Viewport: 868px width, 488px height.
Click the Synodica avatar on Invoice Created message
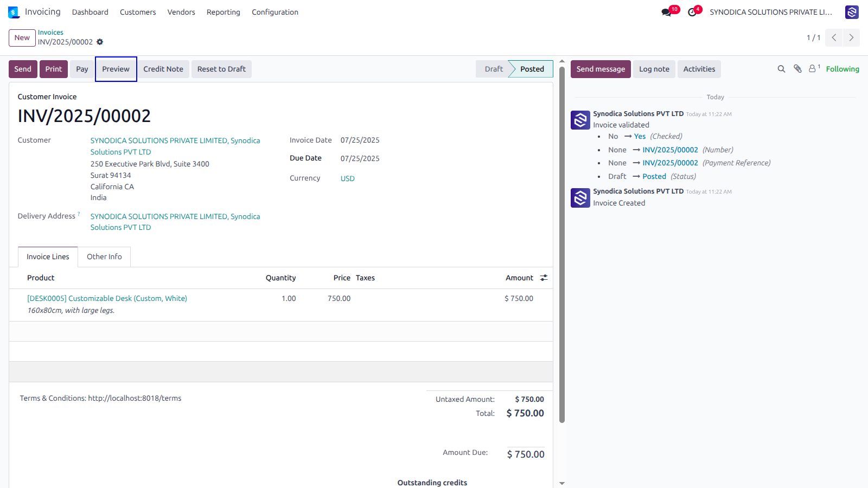click(580, 198)
